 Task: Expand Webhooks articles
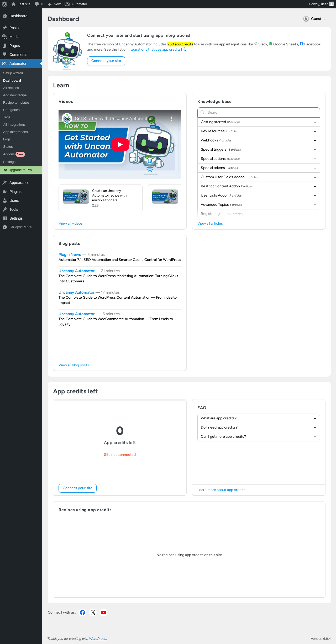click(x=259, y=140)
